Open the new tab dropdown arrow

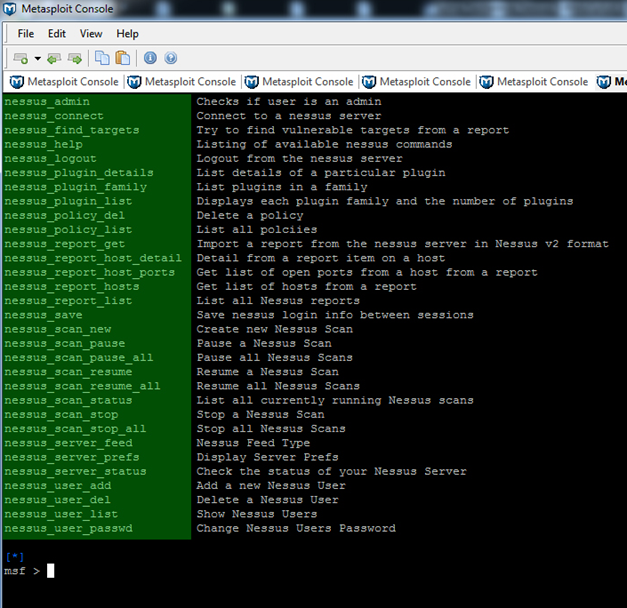click(38, 58)
